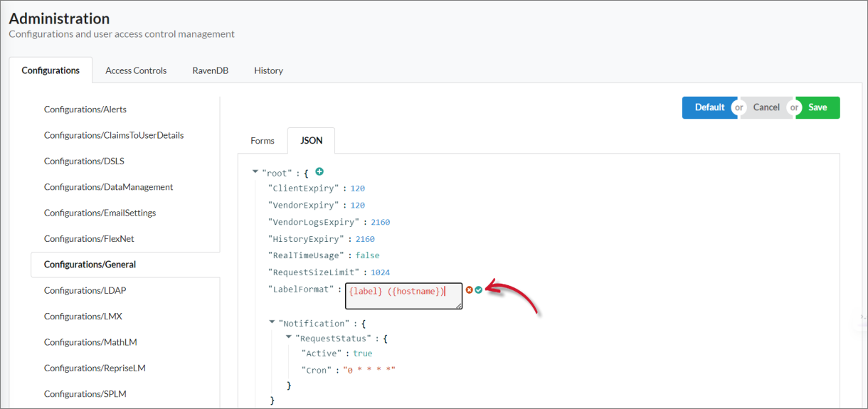This screenshot has height=409, width=868.
Task: Switch to the Configurations tab
Action: [x=51, y=70]
